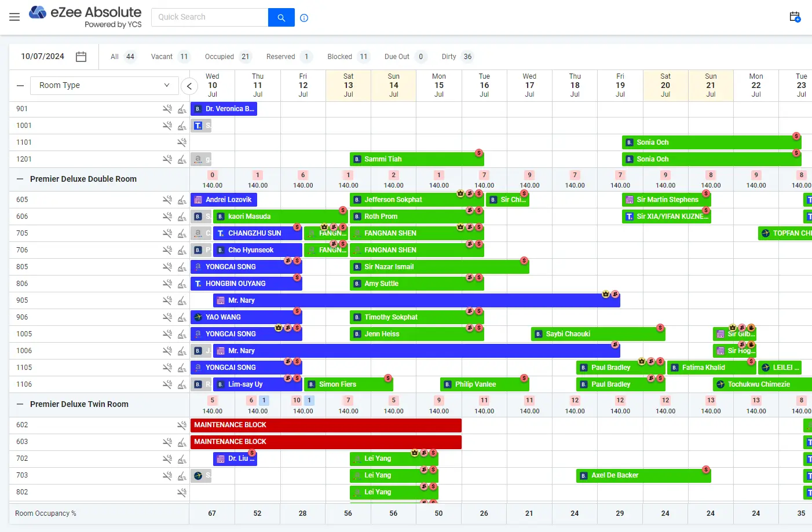Click the no-smoking icon for room 905

click(x=167, y=300)
